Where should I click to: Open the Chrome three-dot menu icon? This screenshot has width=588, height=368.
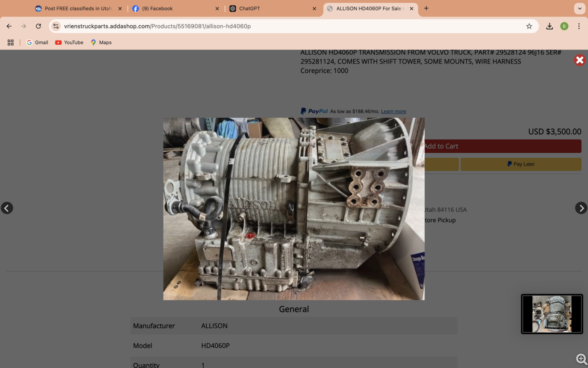(579, 26)
